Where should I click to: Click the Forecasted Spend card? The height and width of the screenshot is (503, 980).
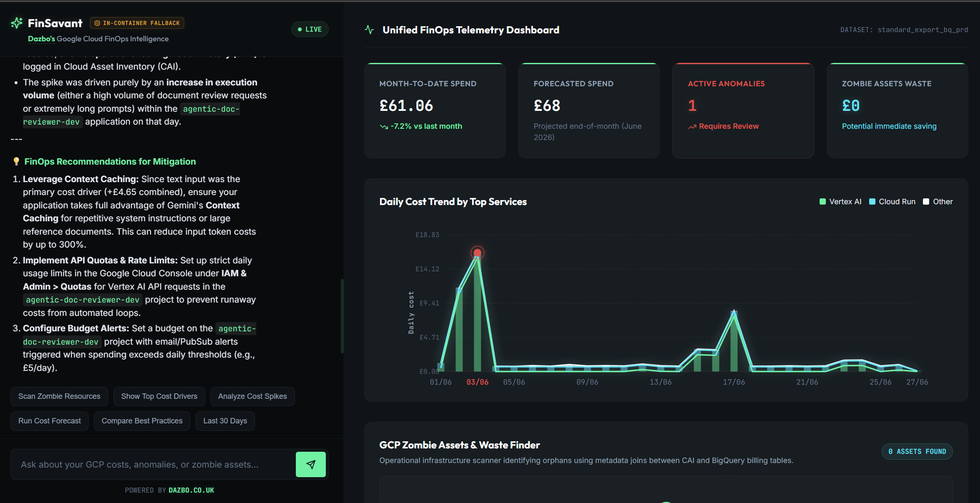pos(589,110)
